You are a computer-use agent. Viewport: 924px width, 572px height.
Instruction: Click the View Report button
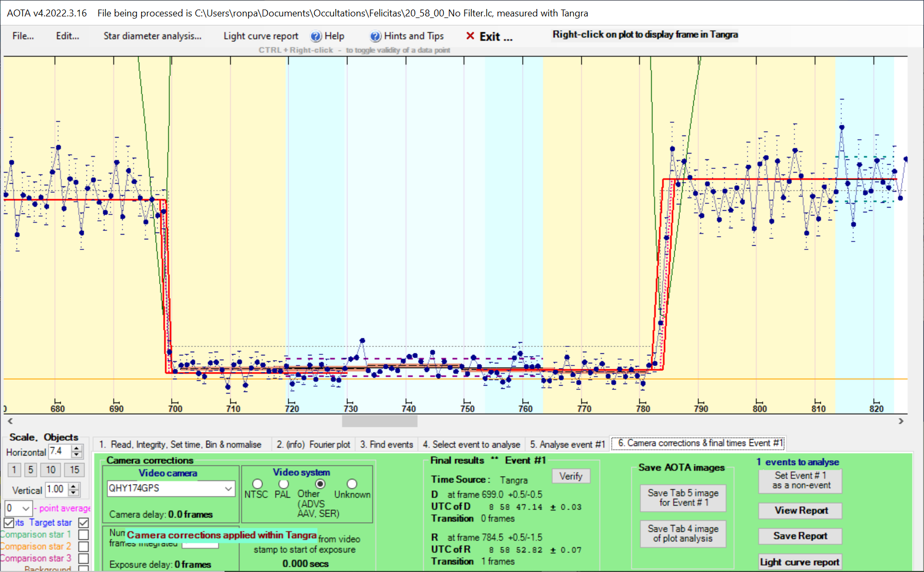tap(801, 511)
